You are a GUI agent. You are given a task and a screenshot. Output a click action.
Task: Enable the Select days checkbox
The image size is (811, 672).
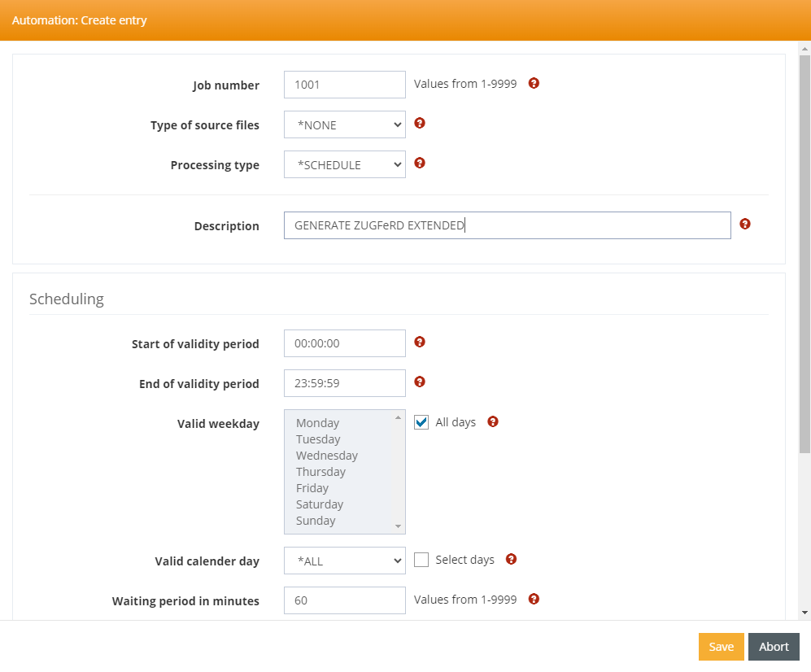coord(421,560)
